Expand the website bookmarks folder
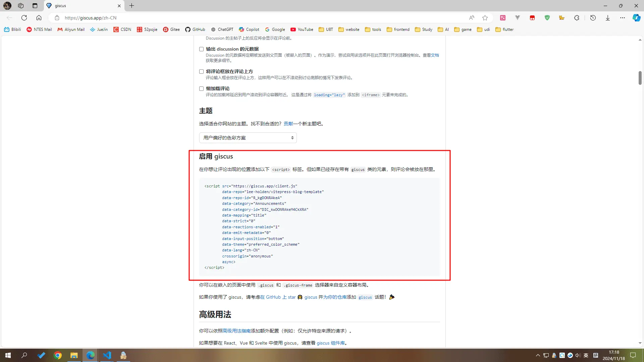This screenshot has height=362, width=644. pyautogui.click(x=349, y=29)
